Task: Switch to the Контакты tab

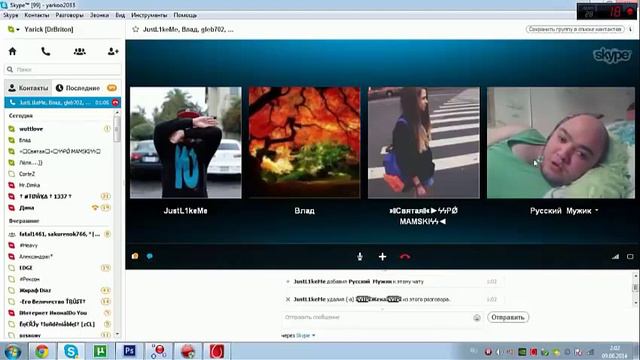Action: pos(29,88)
